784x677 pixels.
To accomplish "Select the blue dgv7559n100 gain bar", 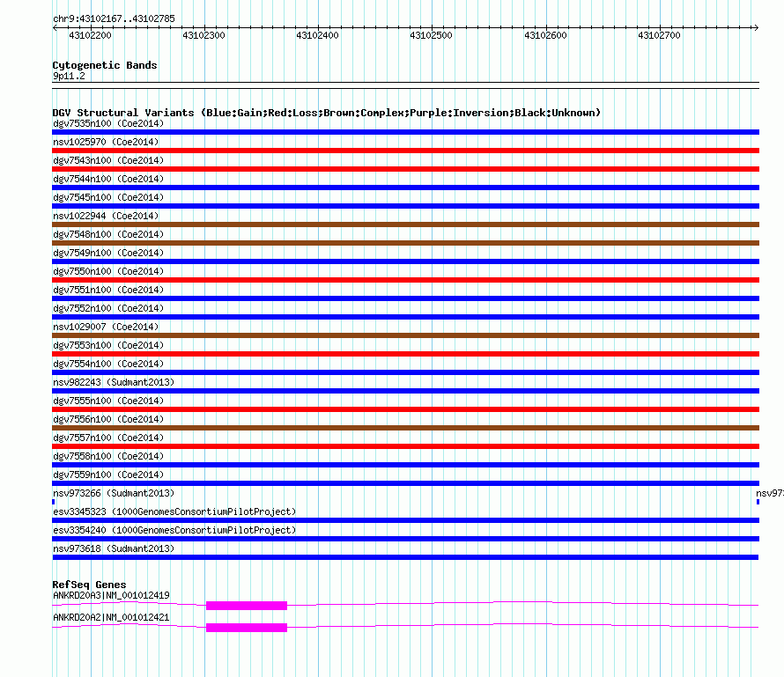I will pyautogui.click(x=405, y=483).
